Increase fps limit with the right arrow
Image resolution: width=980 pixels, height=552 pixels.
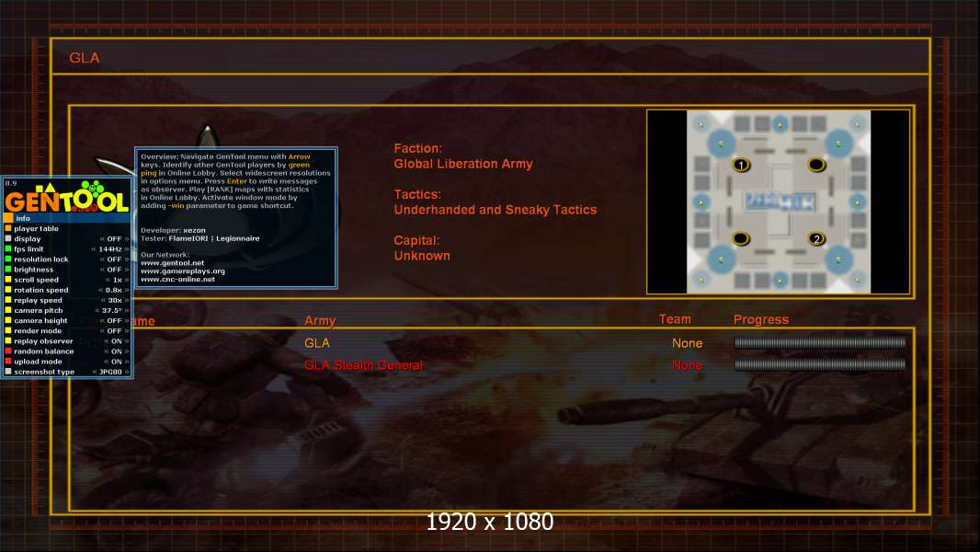127,248
